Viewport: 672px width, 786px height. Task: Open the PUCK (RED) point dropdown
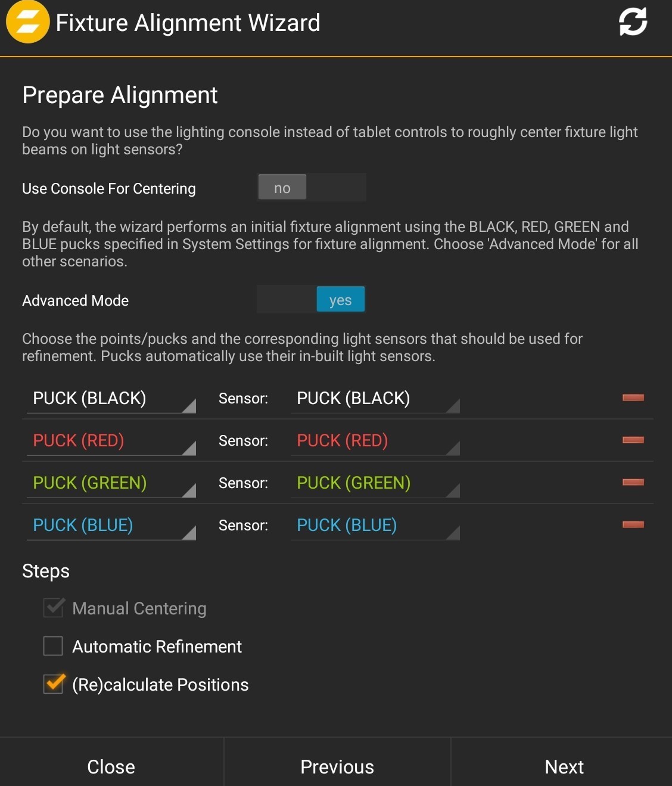click(x=111, y=441)
